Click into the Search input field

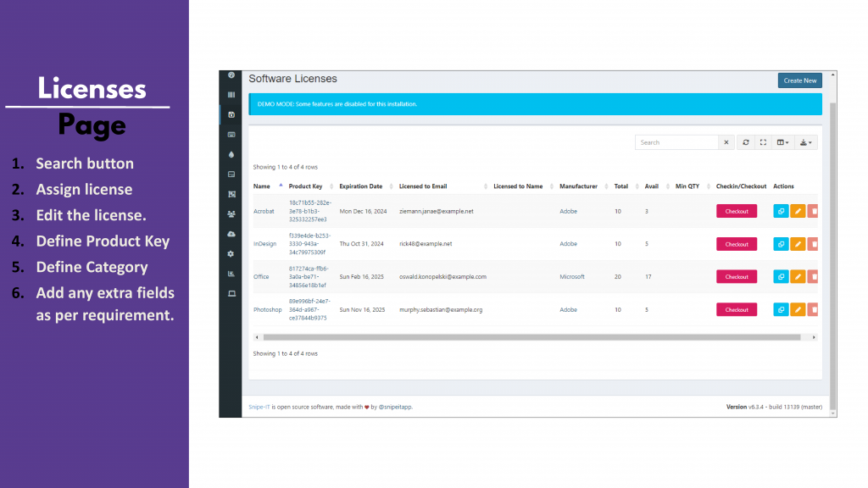[x=677, y=142]
